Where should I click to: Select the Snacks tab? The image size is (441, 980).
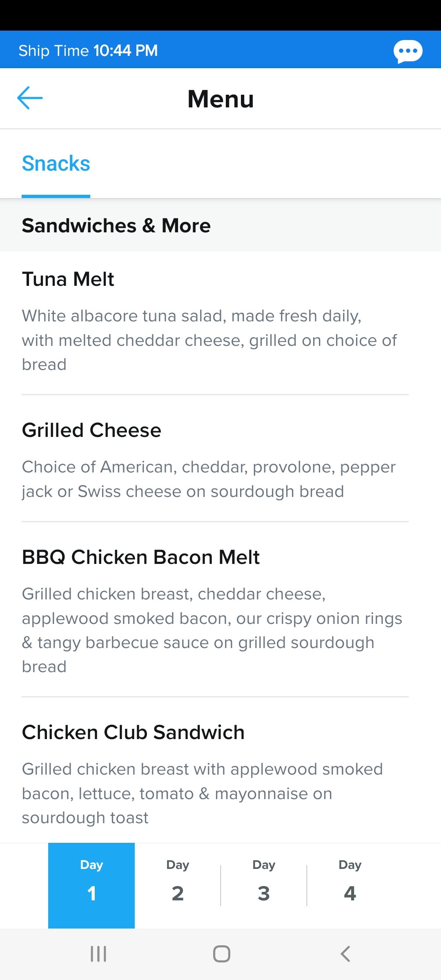[56, 164]
